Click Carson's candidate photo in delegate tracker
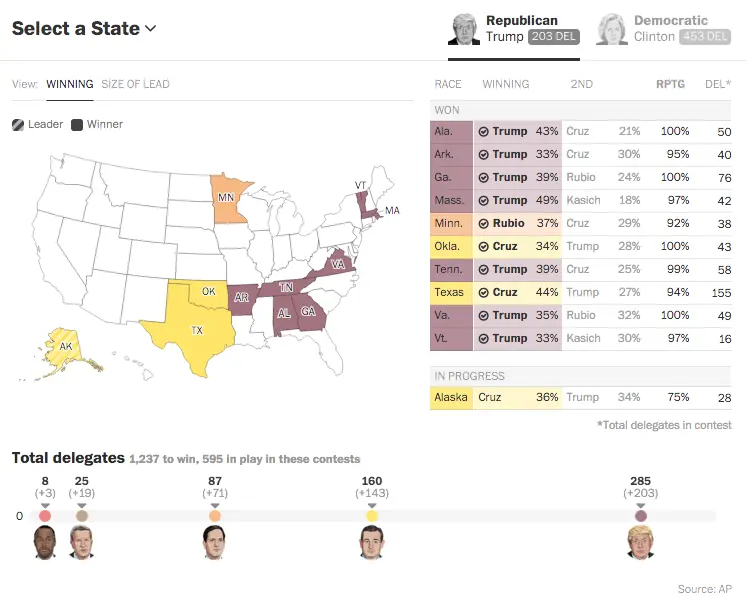 [44, 542]
